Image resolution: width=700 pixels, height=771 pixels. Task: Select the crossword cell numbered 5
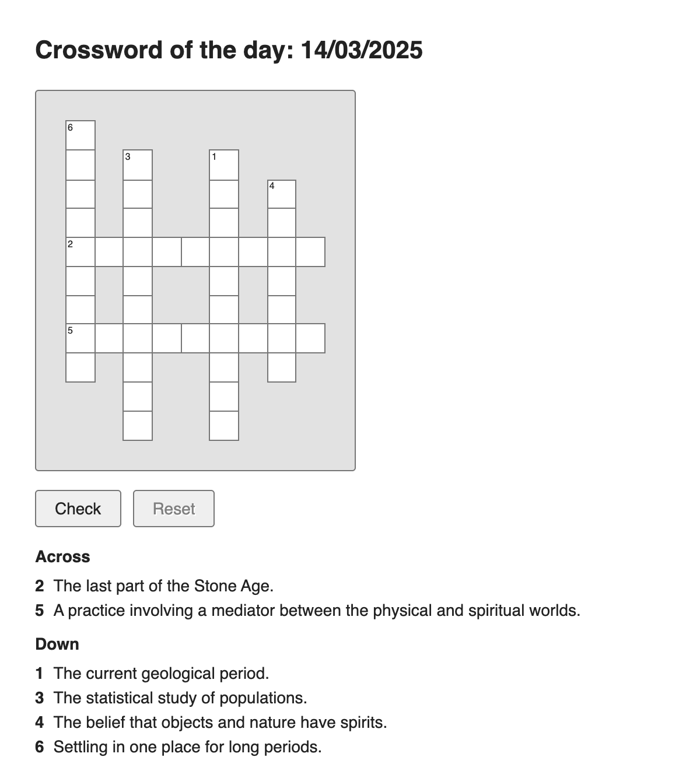[x=80, y=338]
